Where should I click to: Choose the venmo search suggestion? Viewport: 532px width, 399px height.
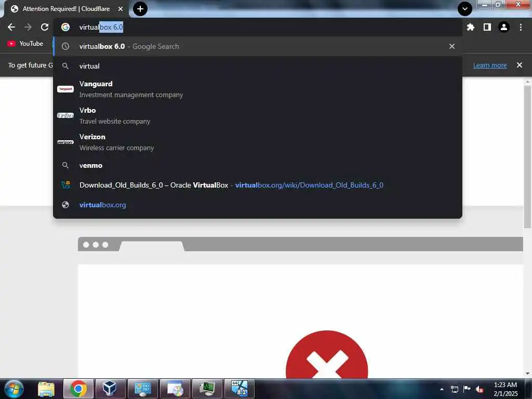point(258,165)
